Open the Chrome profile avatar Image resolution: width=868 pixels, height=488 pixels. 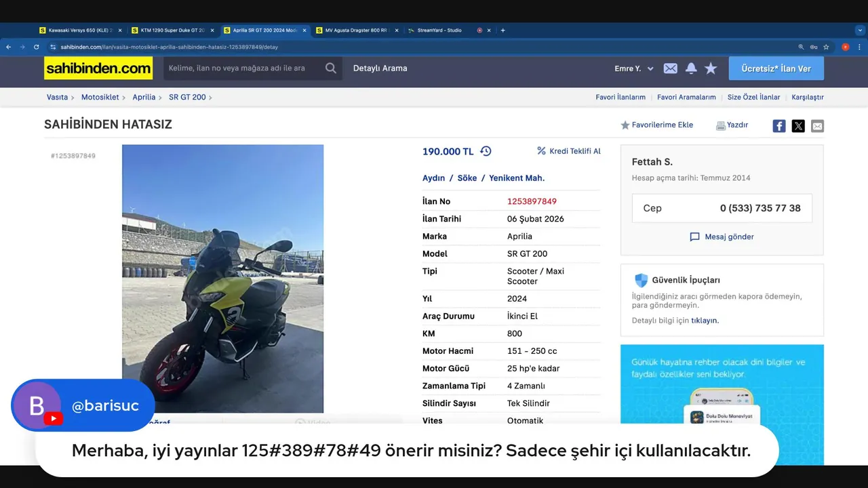[845, 47]
